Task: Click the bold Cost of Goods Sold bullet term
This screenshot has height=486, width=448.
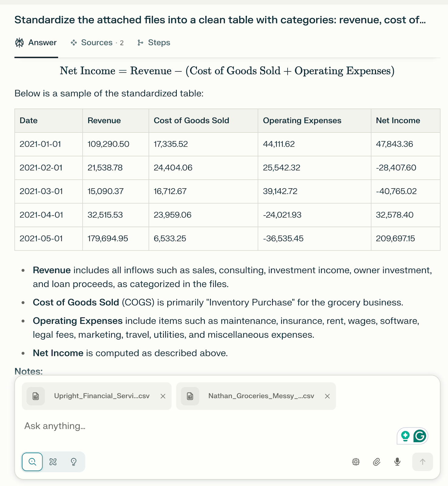Action: [76, 303]
